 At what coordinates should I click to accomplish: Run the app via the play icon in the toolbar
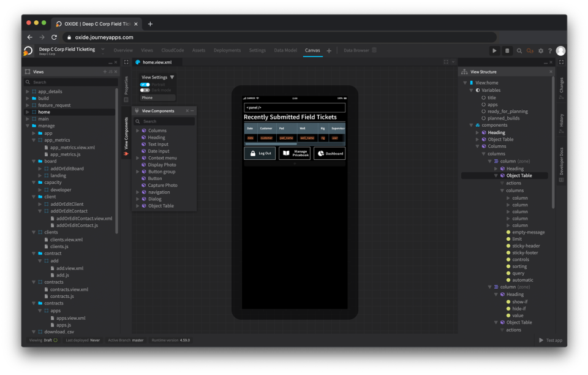[494, 50]
